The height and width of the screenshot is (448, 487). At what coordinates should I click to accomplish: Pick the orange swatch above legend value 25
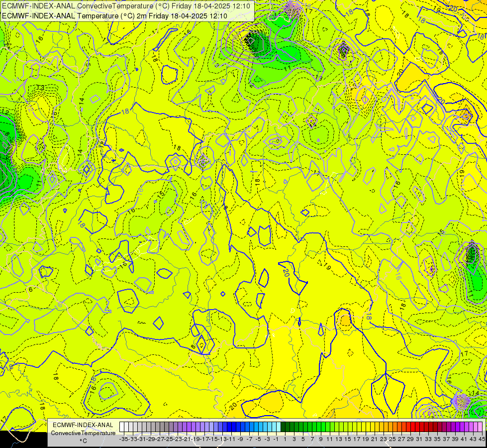390,427
